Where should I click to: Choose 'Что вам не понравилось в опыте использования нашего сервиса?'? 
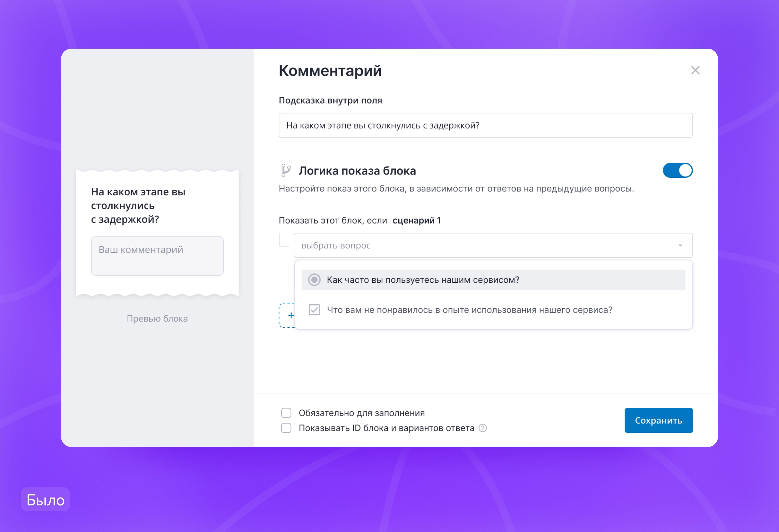click(x=469, y=310)
